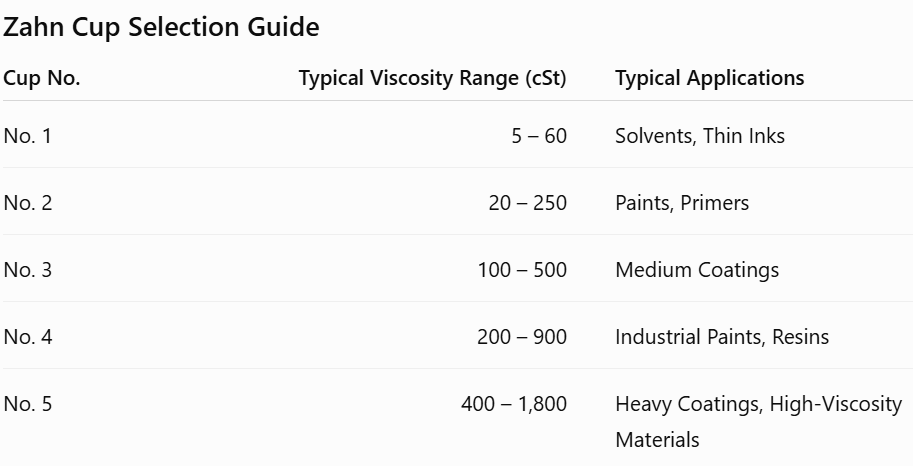913x466 pixels.
Task: Click the word Materials in last row
Action: point(657,440)
